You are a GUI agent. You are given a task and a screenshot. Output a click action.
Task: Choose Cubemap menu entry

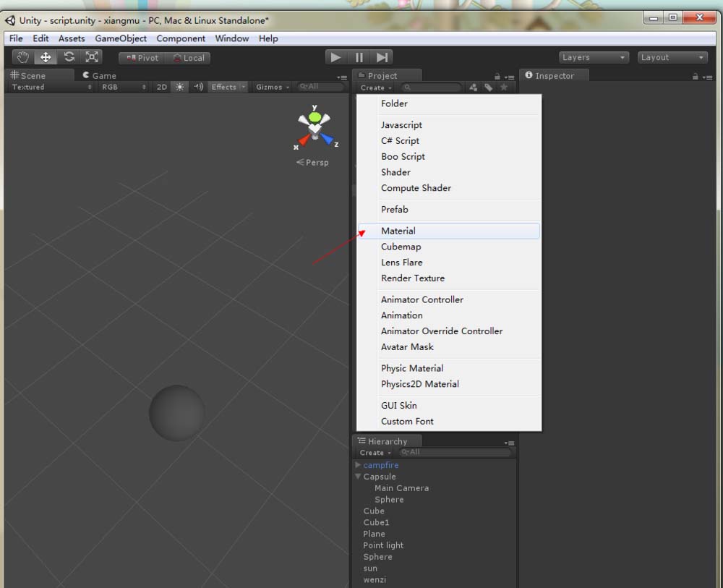449,247
